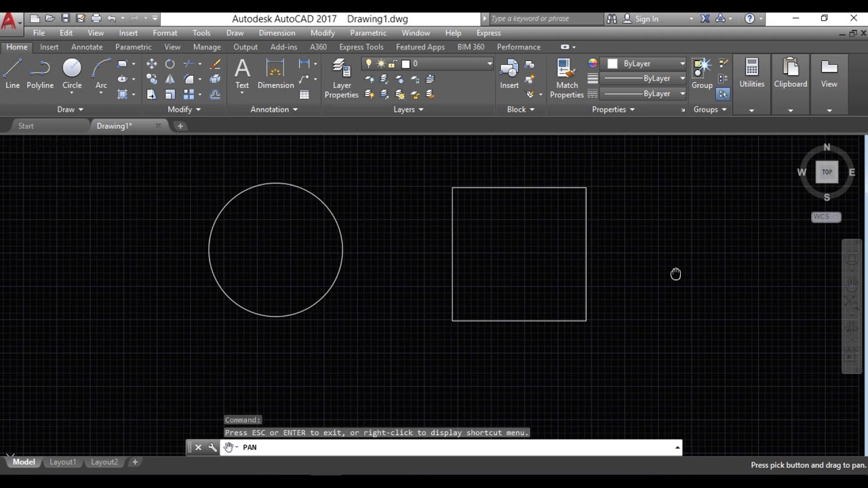Add a new layout with plus button
This screenshot has width=868, height=488.
coord(135,462)
